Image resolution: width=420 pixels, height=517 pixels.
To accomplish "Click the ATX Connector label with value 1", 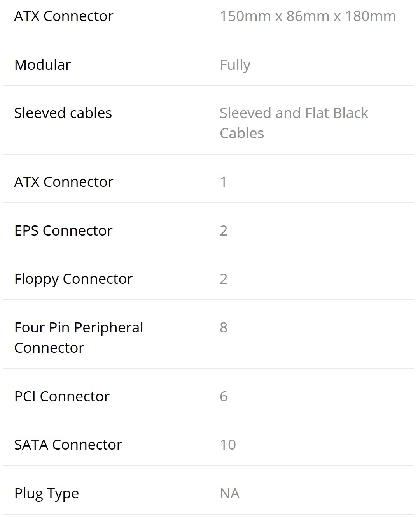I will coord(64,182).
